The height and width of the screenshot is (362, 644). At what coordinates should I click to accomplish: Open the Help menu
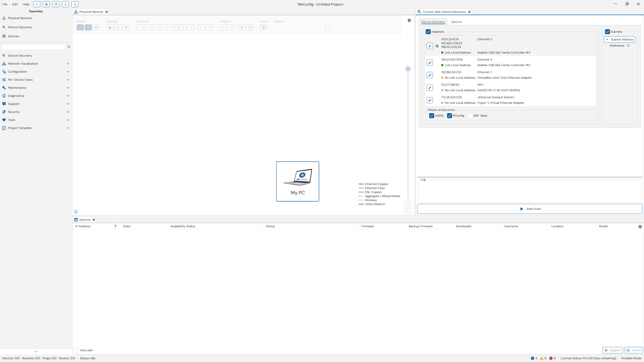point(26,4)
